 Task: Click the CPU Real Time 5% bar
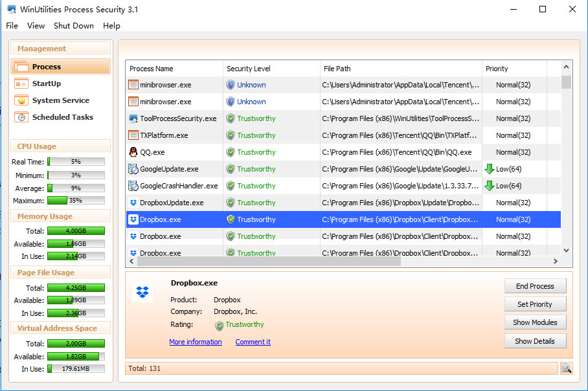click(x=76, y=162)
